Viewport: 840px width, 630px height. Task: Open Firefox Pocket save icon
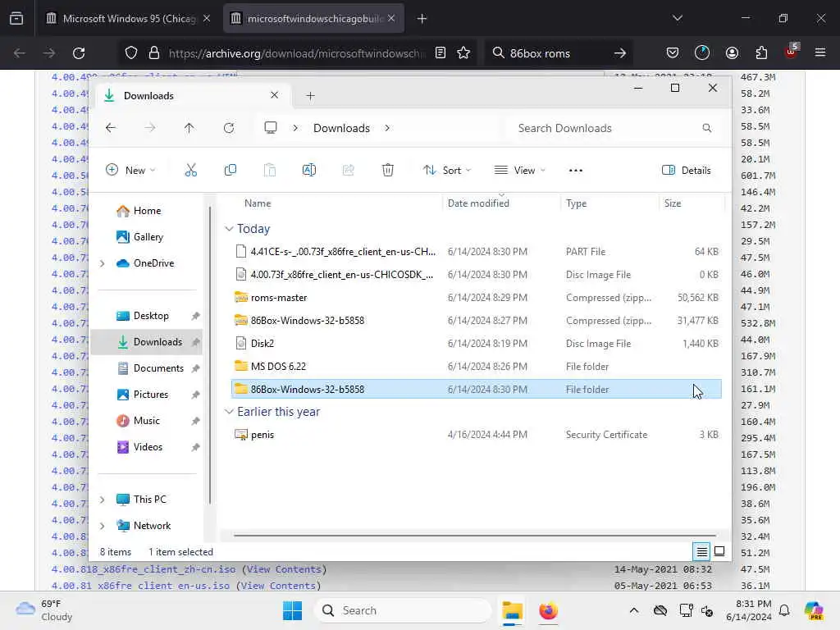point(673,52)
